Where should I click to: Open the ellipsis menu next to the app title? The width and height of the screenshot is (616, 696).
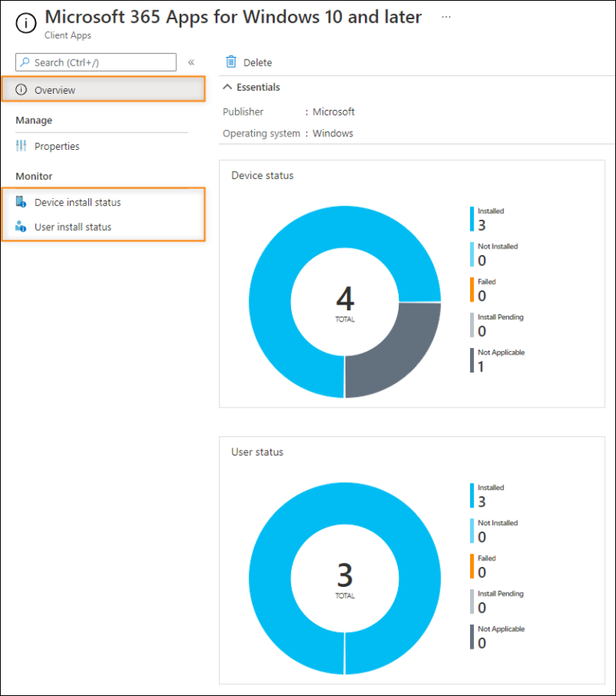(447, 16)
